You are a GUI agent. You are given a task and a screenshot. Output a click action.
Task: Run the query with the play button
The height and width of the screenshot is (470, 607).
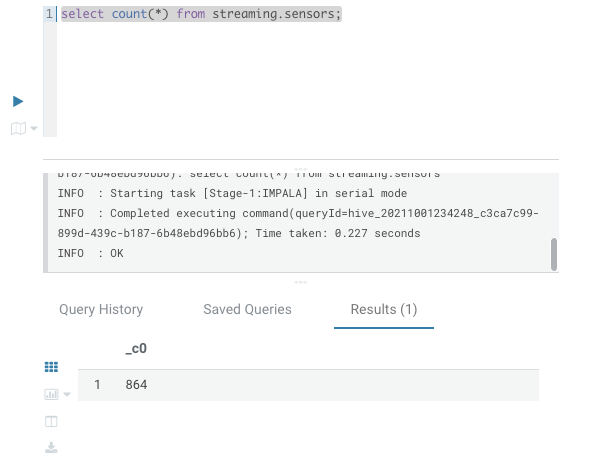click(18, 101)
